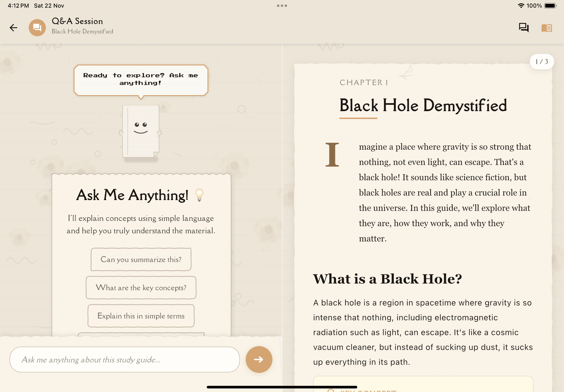Choose "What are the key concepts?" prompt
Image resolution: width=564 pixels, height=392 pixels.
tap(141, 288)
